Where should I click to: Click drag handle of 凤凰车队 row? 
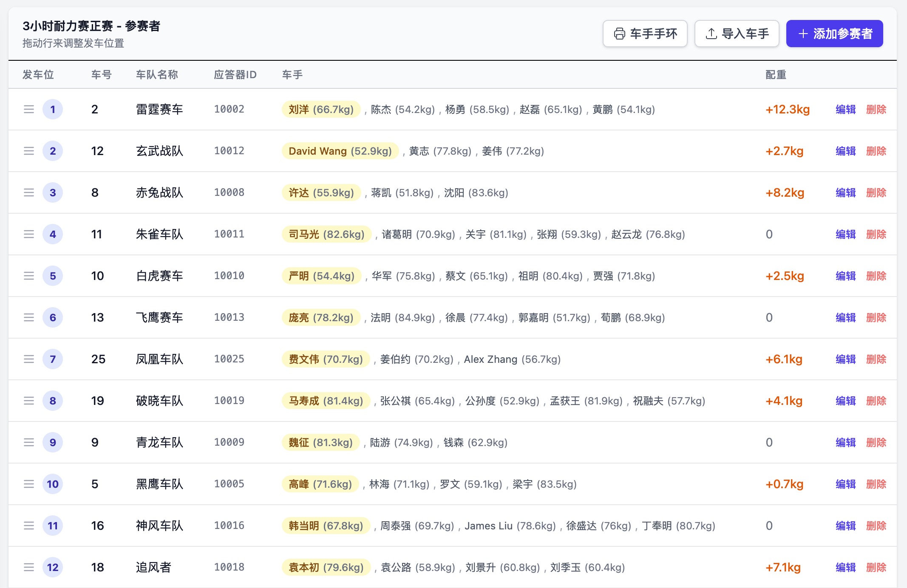coord(29,359)
